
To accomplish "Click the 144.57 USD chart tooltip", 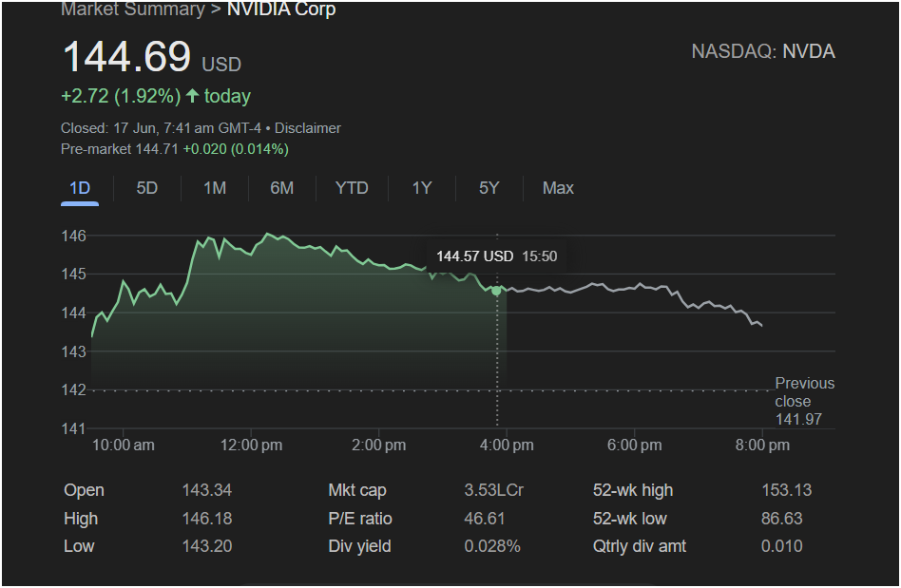I will [496, 256].
